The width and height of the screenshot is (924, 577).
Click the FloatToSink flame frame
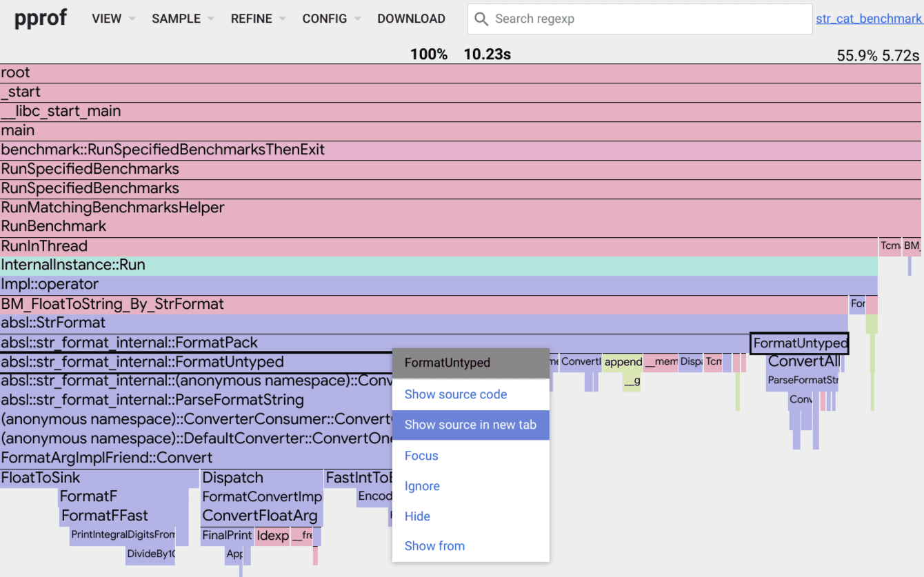99,478
